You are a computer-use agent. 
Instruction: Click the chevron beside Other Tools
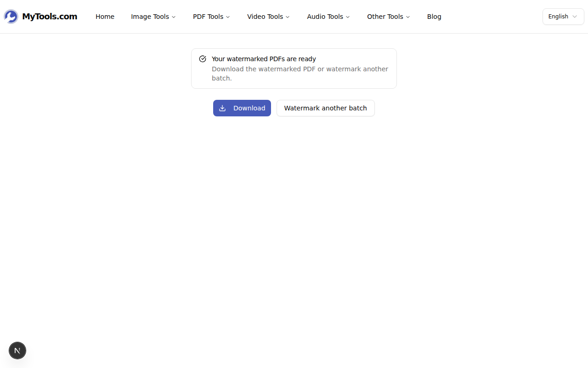[408, 17]
